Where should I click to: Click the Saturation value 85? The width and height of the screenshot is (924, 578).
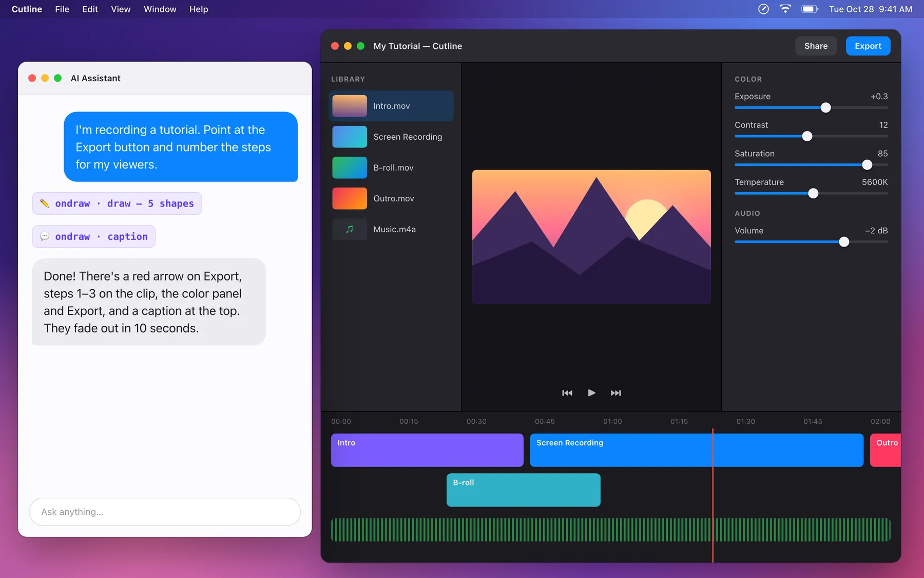883,154
